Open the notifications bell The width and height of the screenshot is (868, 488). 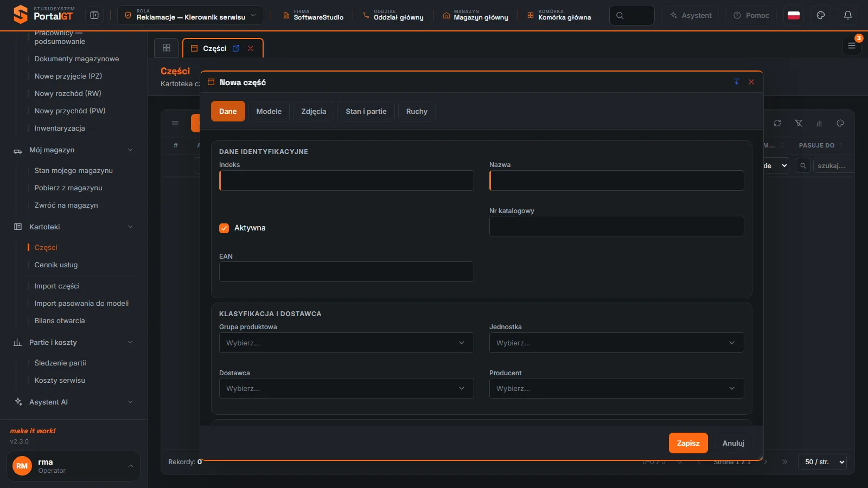[848, 15]
